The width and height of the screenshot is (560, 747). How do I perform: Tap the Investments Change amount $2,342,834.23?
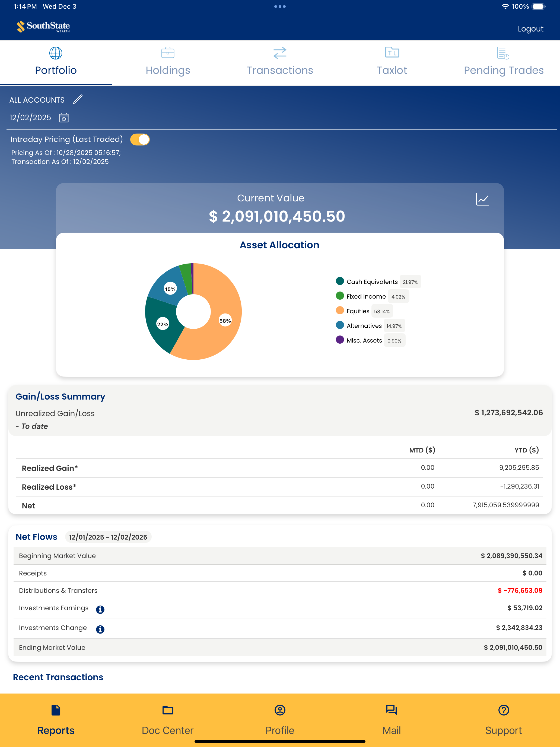[x=519, y=628]
